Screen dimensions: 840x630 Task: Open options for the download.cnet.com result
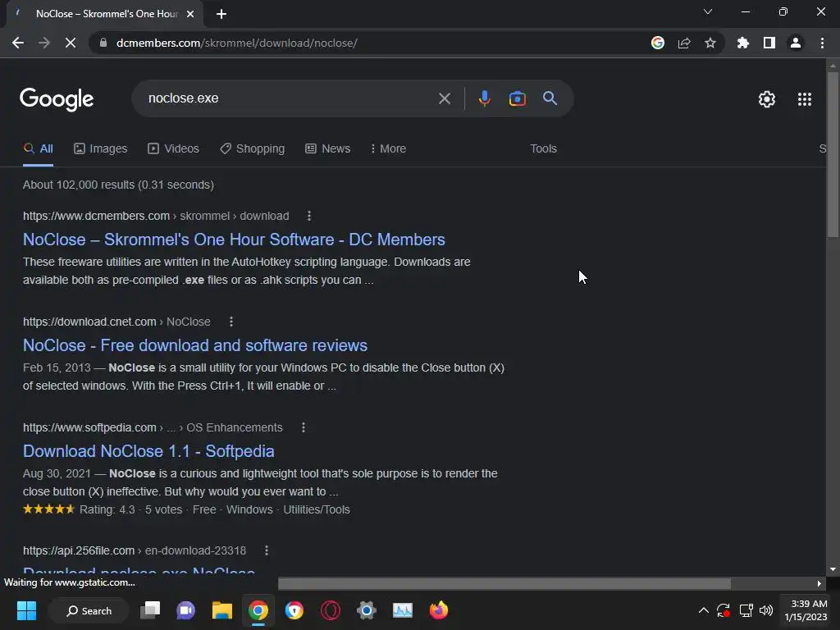coord(231,322)
